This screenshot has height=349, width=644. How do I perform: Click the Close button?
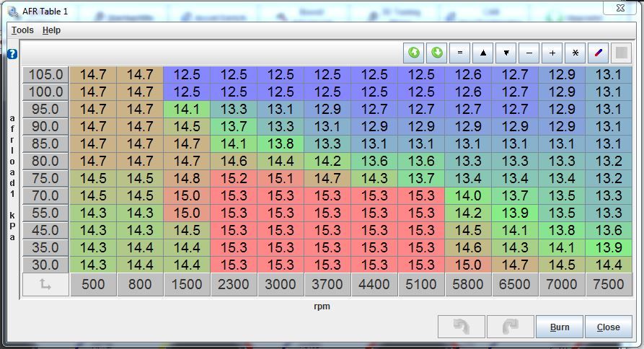(608, 327)
